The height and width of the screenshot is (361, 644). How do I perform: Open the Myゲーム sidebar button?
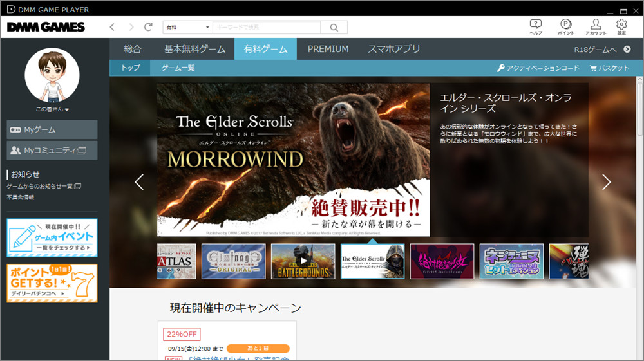point(52,129)
